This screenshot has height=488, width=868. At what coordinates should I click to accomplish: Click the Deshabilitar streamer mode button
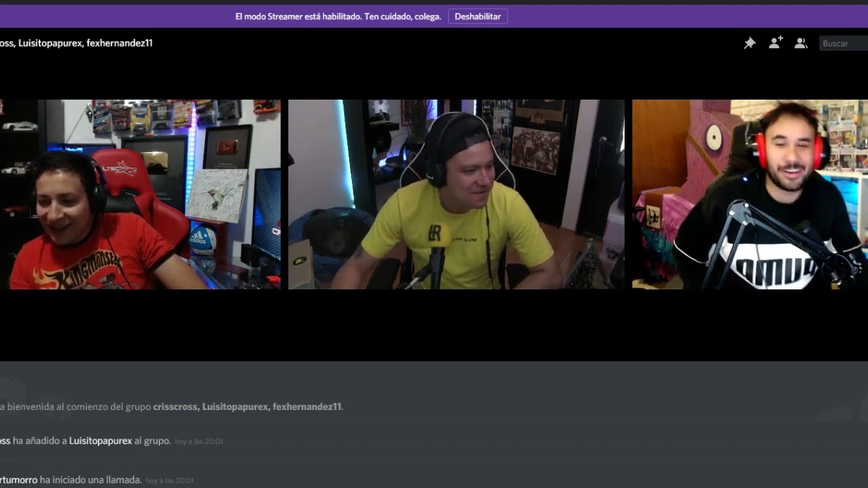point(477,16)
